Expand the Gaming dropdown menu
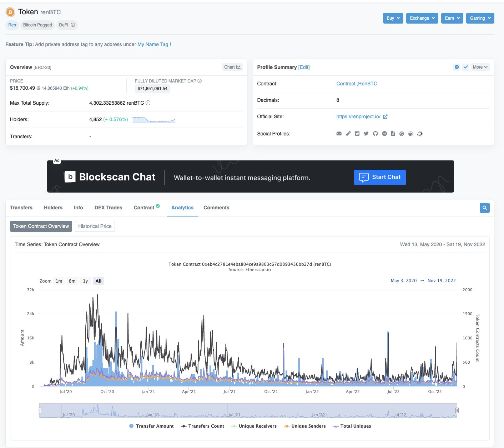 tap(480, 18)
